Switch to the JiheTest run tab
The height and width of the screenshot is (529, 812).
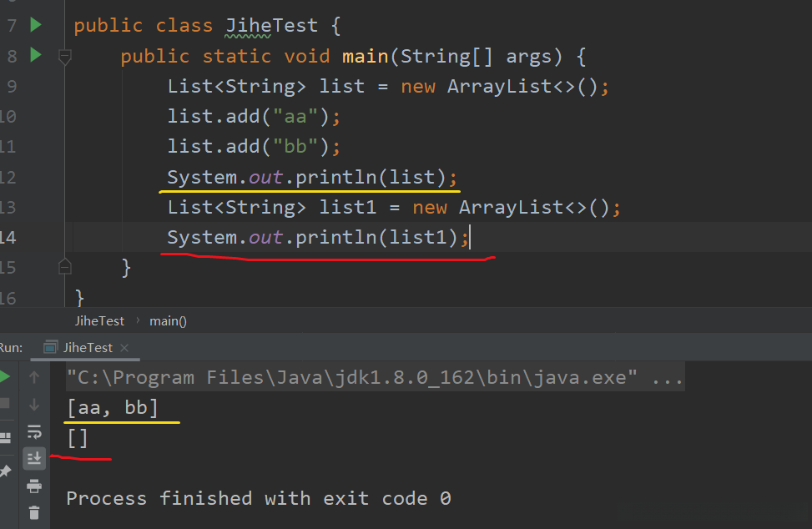pyautogui.click(x=87, y=347)
